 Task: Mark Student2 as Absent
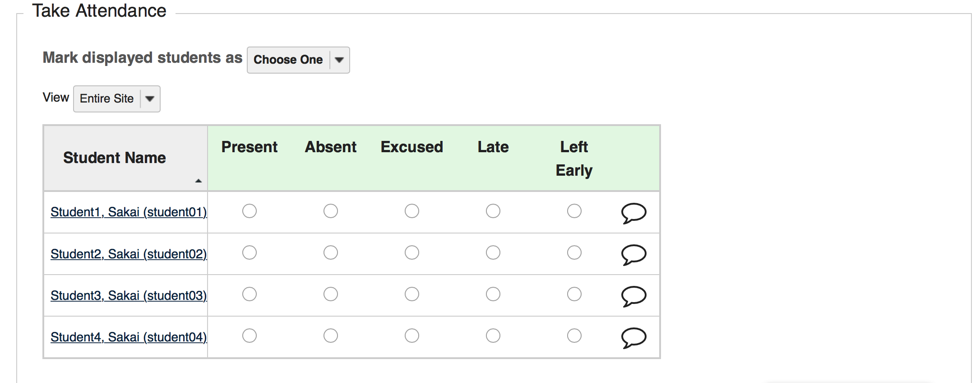point(331,252)
